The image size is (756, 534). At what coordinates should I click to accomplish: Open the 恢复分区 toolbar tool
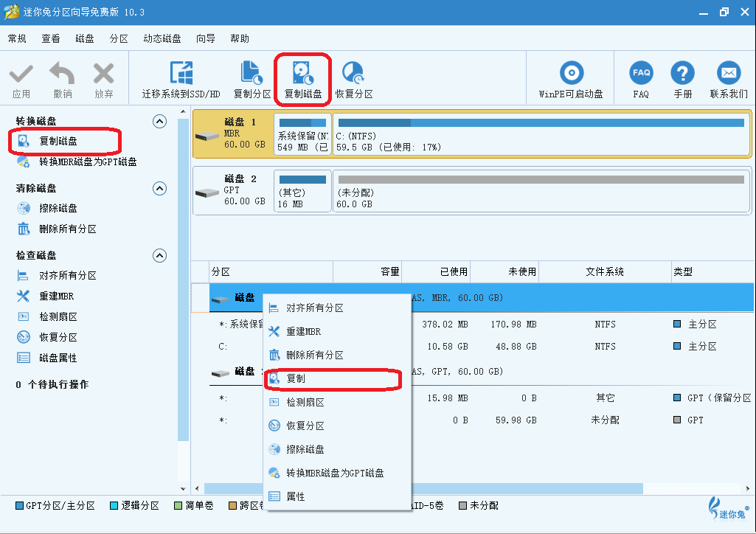coord(354,80)
